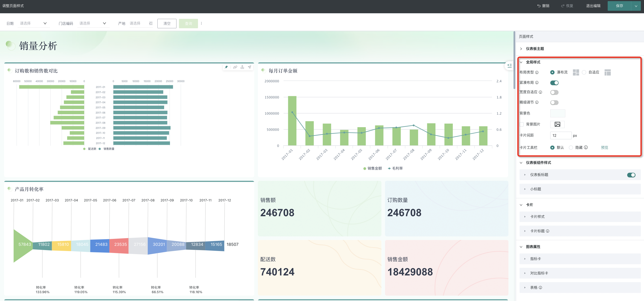The height and width of the screenshot is (301, 644).
Task: Click info icon next to 隐藏 option
Action: pyautogui.click(x=586, y=148)
